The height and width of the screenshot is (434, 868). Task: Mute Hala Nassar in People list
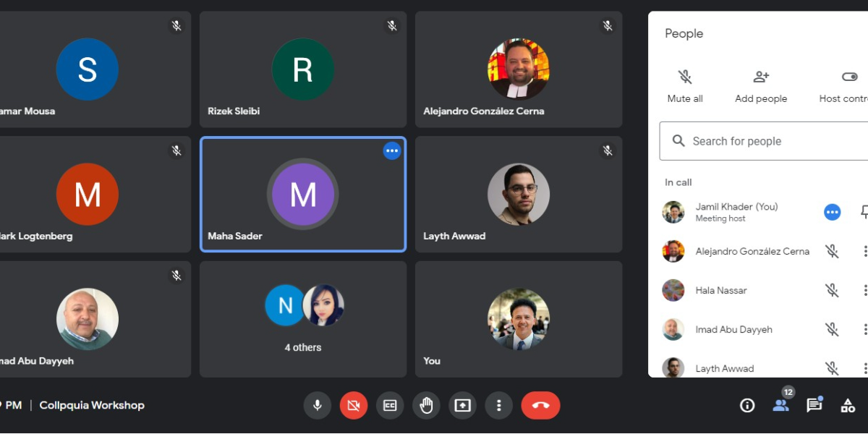(x=833, y=290)
